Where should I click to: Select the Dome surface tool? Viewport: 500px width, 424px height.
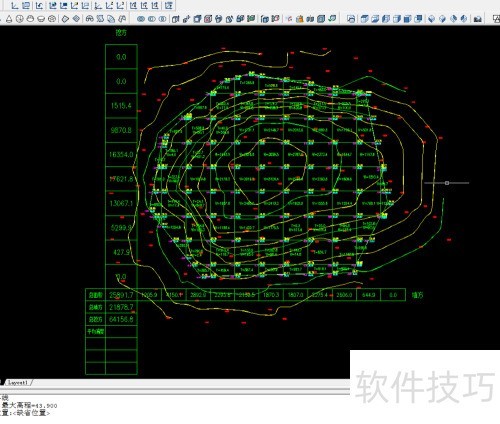pos(30,19)
